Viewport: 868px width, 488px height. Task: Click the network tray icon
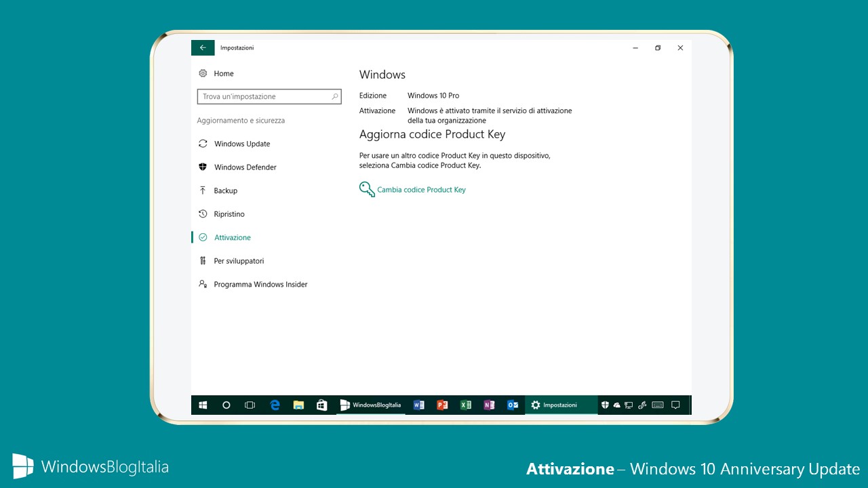pyautogui.click(x=629, y=405)
